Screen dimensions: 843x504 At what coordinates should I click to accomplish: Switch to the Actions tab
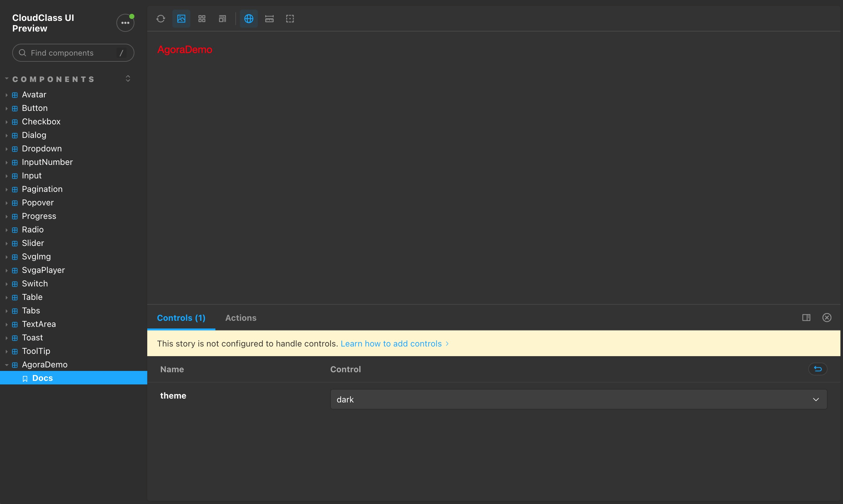(x=240, y=317)
